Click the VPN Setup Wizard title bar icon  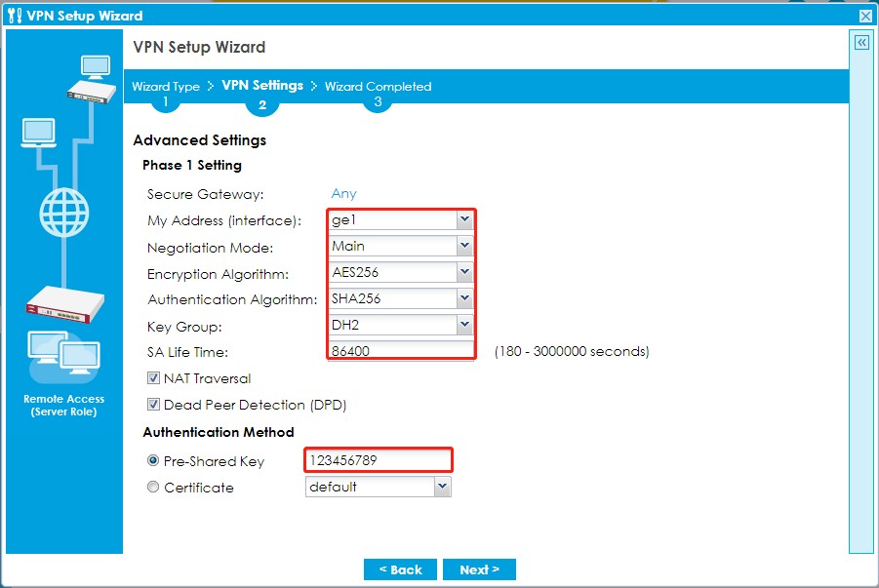pyautogui.click(x=13, y=15)
